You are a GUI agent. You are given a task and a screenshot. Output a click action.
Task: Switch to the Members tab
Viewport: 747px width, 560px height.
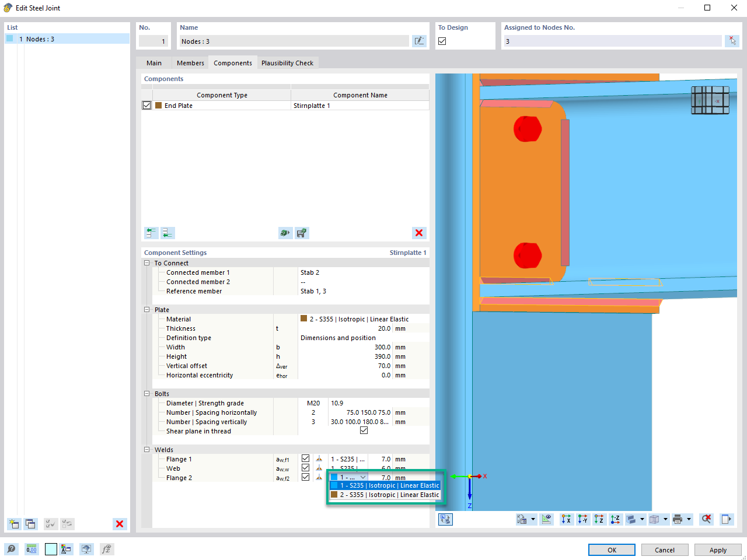tap(190, 63)
